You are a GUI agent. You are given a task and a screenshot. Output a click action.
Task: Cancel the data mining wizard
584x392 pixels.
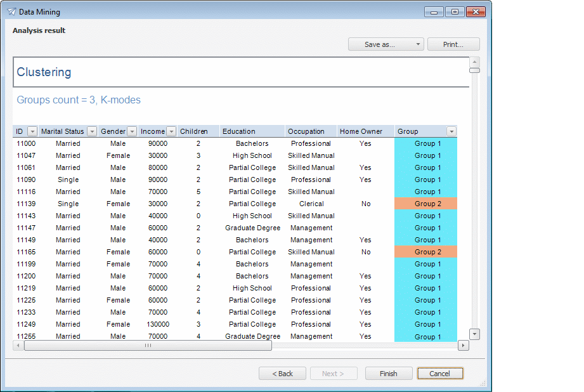pyautogui.click(x=439, y=374)
